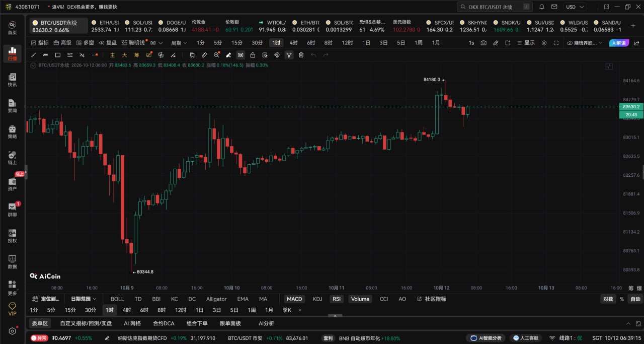Expand the 日期范围 date range dropdown

84,299
